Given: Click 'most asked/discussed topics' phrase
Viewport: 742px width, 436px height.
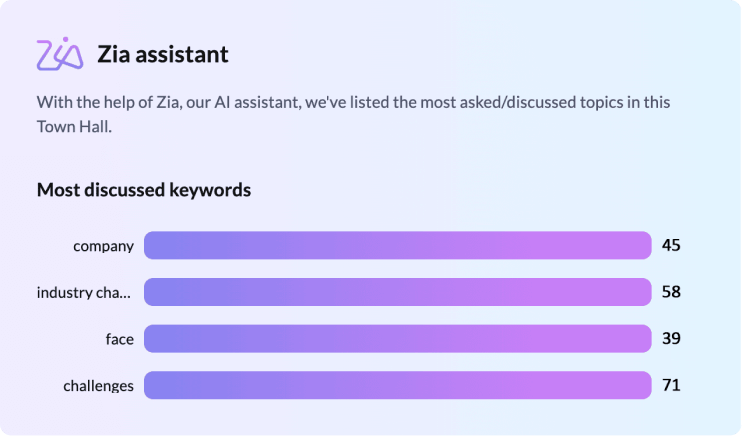Looking at the screenshot, I should click(x=523, y=103).
